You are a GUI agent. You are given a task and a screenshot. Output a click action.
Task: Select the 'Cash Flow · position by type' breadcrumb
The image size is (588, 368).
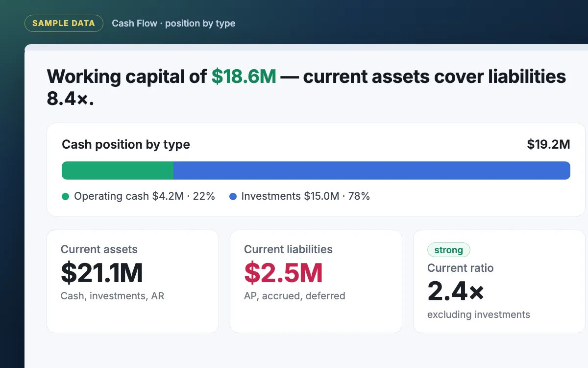[173, 23]
